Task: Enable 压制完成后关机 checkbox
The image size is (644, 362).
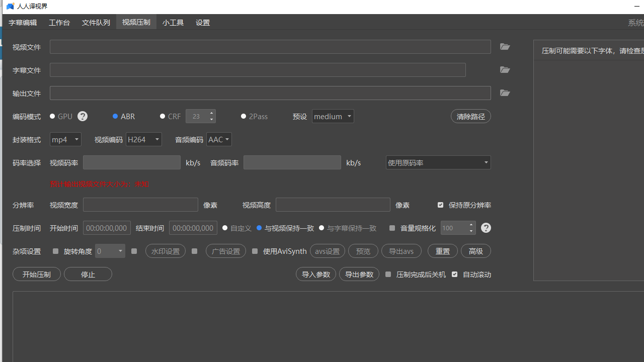Action: click(388, 274)
